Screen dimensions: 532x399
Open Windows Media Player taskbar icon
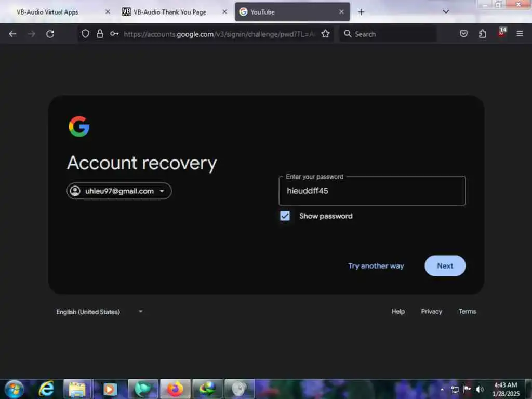(x=110, y=389)
